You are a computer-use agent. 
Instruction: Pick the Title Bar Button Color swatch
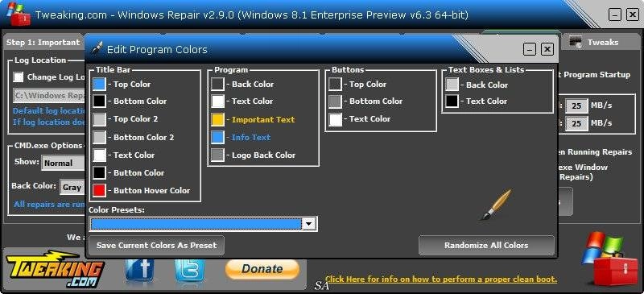point(99,172)
